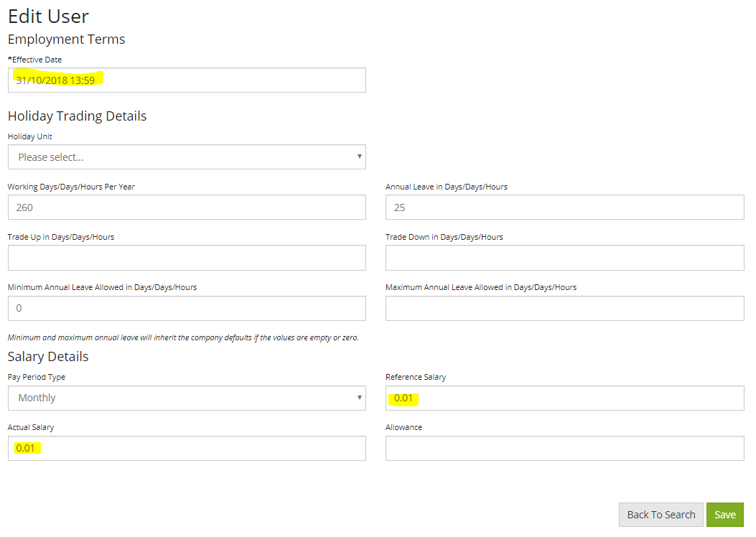Open the Pay Period Type dropdown
This screenshot has height=537, width=756.
point(187,397)
